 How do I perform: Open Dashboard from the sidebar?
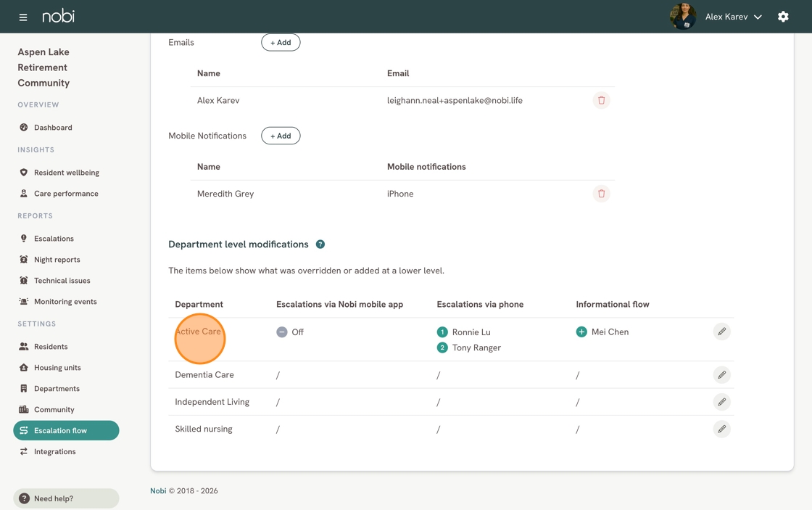tap(53, 128)
